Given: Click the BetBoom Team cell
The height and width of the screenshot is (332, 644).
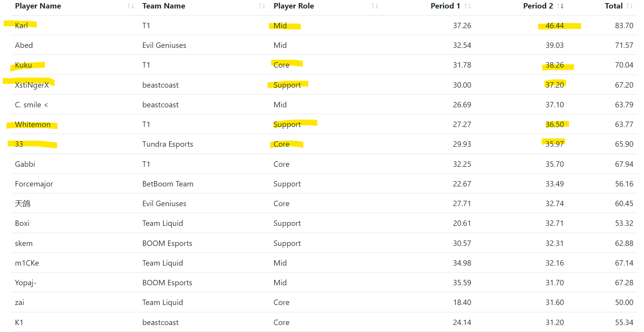Looking at the screenshot, I should pos(167,184).
